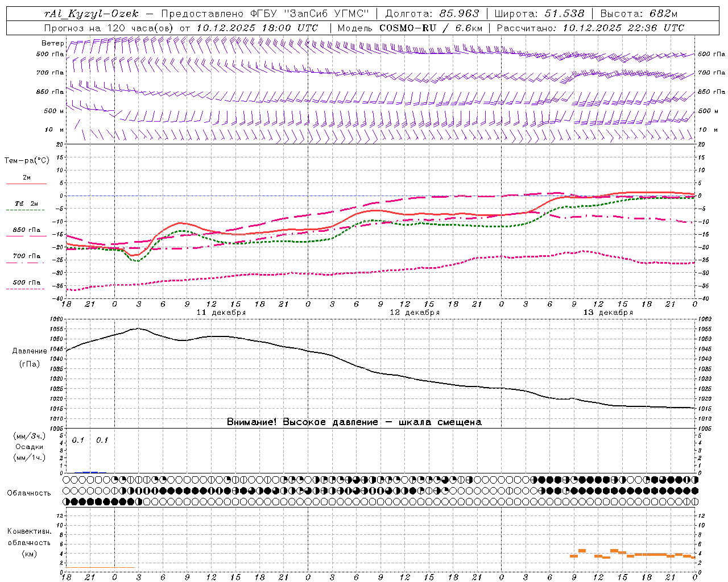Viewport: 728px width, 582px height.
Task: Select the Долгота: 85.963 value
Action: [432, 14]
